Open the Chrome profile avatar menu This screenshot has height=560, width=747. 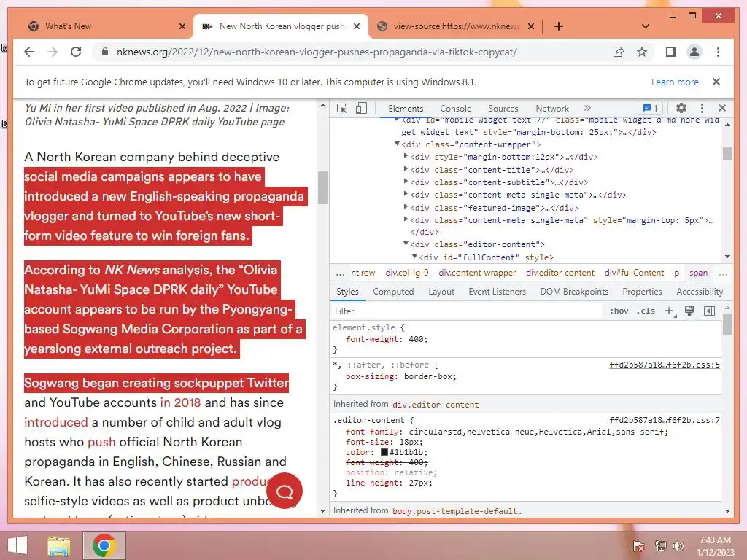coord(694,52)
